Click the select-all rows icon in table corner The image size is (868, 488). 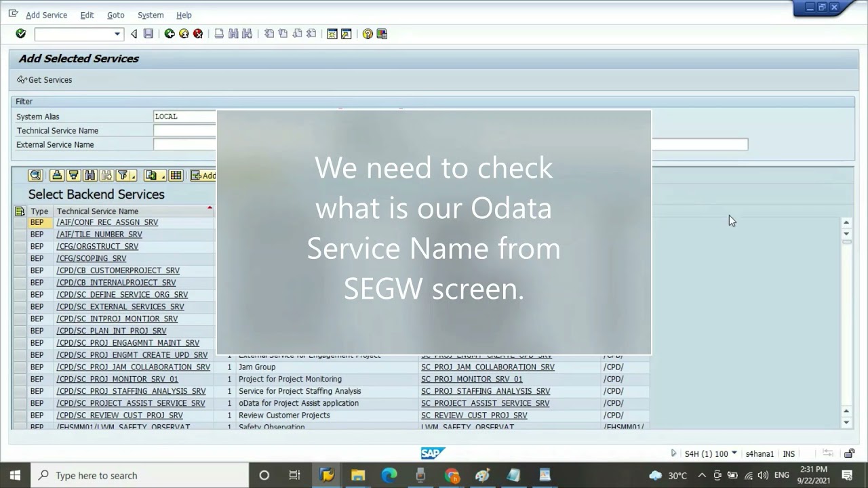[x=20, y=211]
